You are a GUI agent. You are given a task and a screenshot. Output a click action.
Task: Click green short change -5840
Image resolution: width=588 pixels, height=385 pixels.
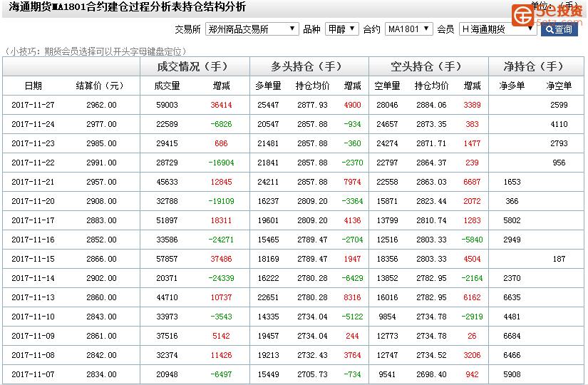point(472,240)
